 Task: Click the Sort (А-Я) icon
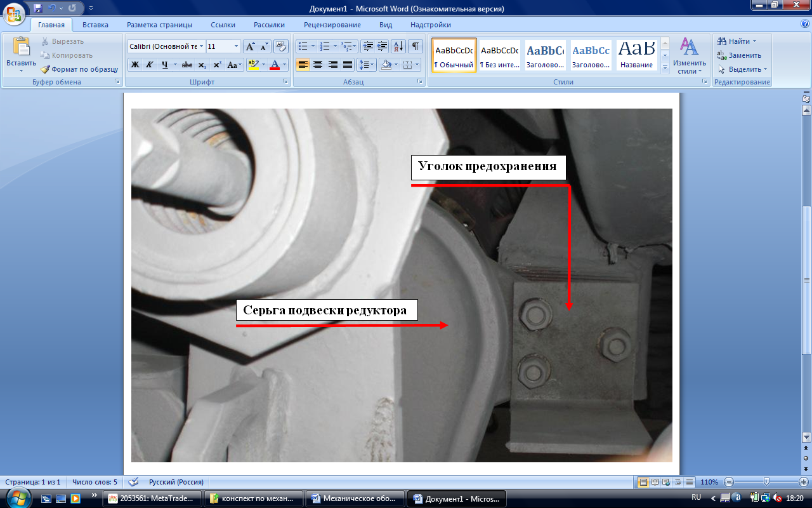coord(398,46)
